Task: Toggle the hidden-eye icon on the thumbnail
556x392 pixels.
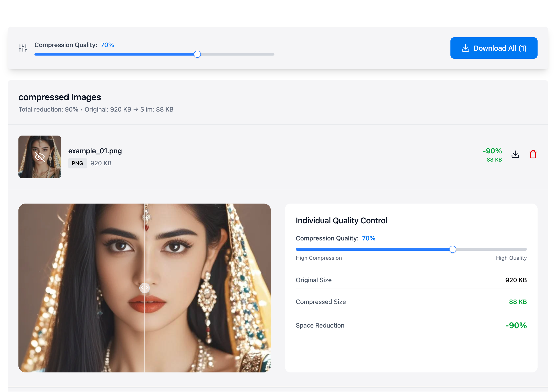Action: point(40,157)
